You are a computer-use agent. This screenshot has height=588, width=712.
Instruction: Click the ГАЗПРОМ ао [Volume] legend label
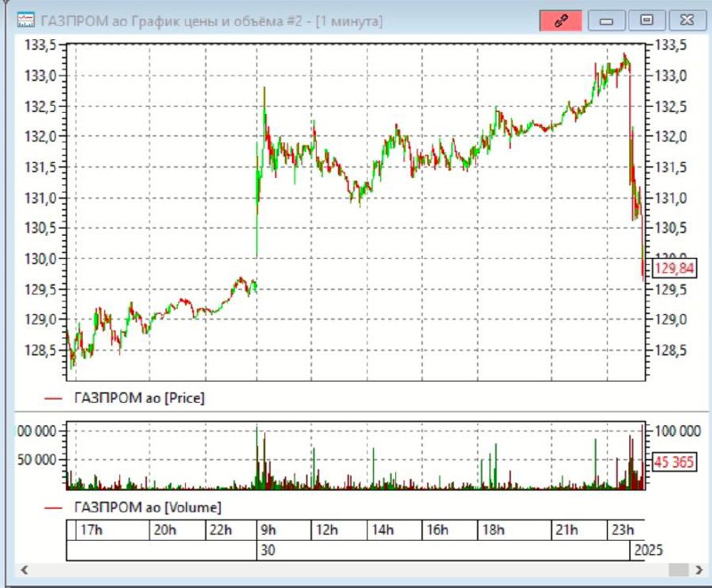(x=148, y=507)
